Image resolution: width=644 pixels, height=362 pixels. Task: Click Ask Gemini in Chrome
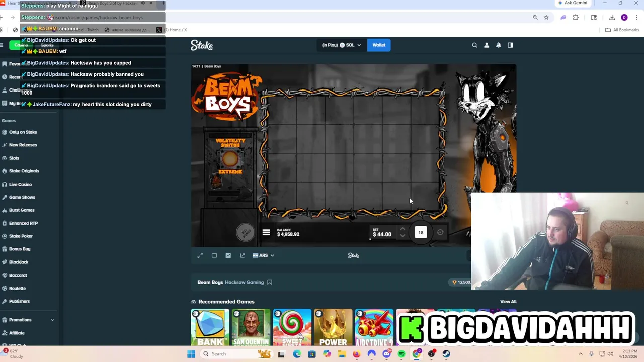click(x=573, y=3)
